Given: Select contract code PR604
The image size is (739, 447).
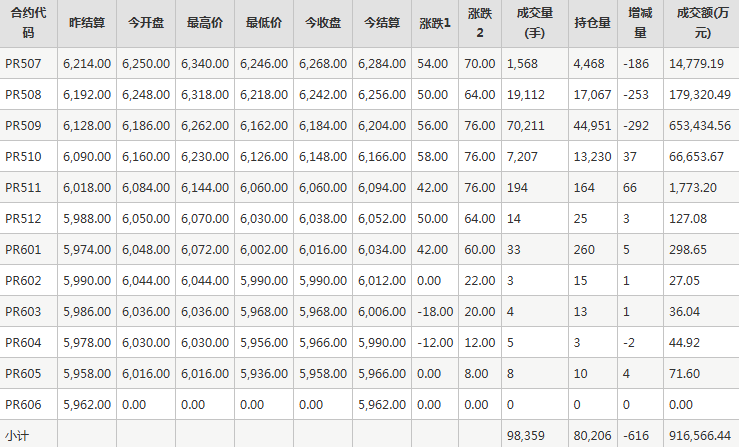Looking at the screenshot, I should [x=23, y=343].
